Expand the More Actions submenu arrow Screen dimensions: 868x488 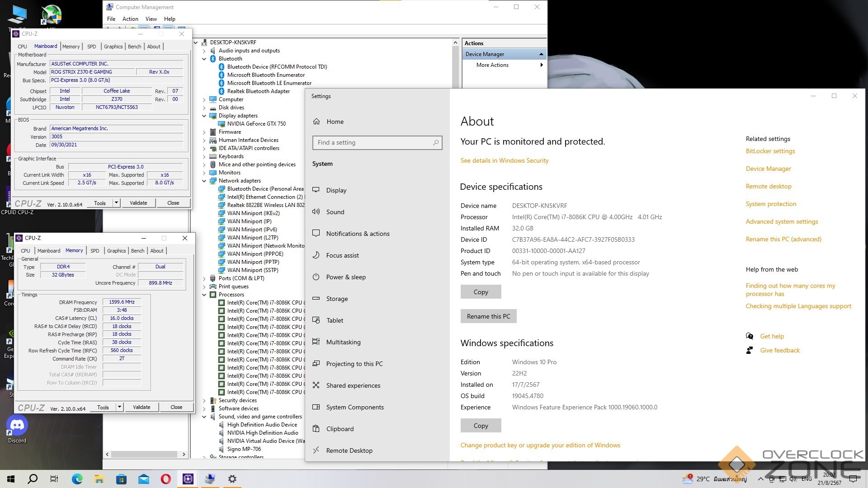[541, 65]
